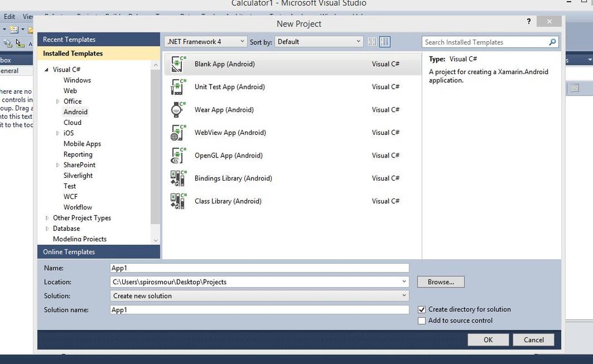Click the Solution name input field
The width and height of the screenshot is (593, 364).
tap(259, 310)
